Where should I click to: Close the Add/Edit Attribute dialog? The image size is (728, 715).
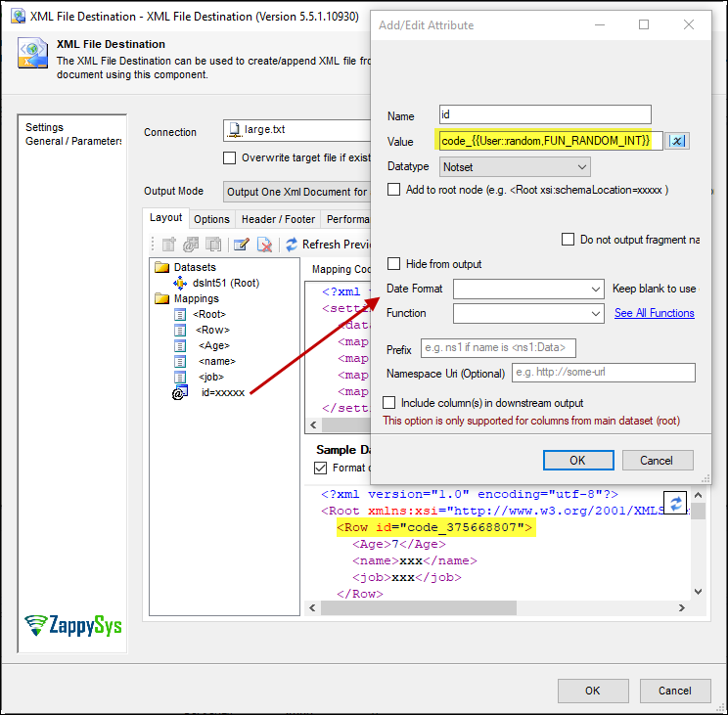tap(689, 24)
